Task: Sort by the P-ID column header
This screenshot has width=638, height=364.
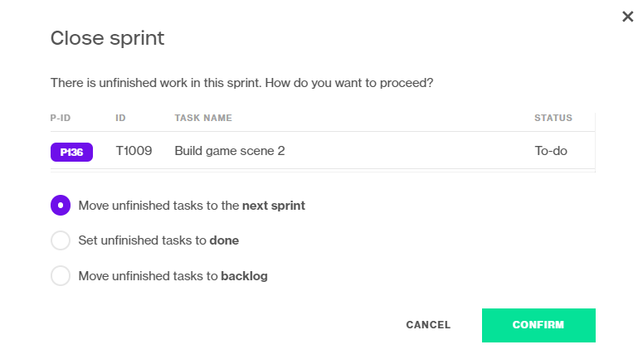Action: point(61,118)
